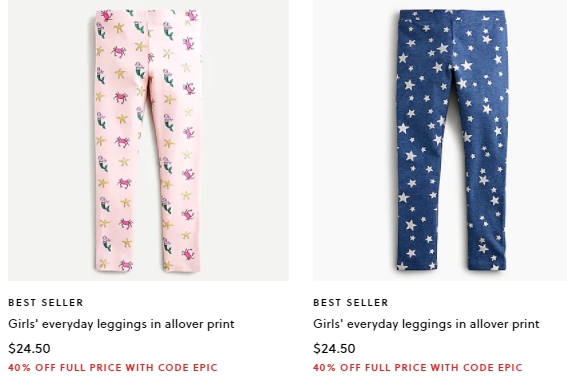Open the leggings title link under navy pair

point(426,324)
